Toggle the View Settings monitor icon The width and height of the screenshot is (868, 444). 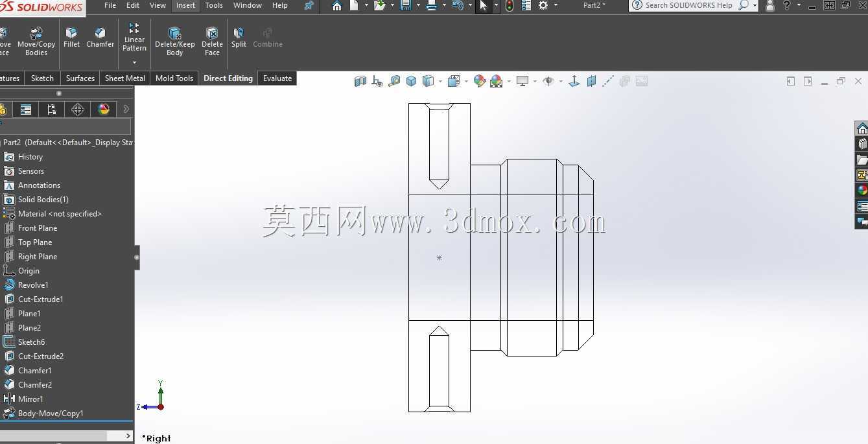[x=522, y=81]
